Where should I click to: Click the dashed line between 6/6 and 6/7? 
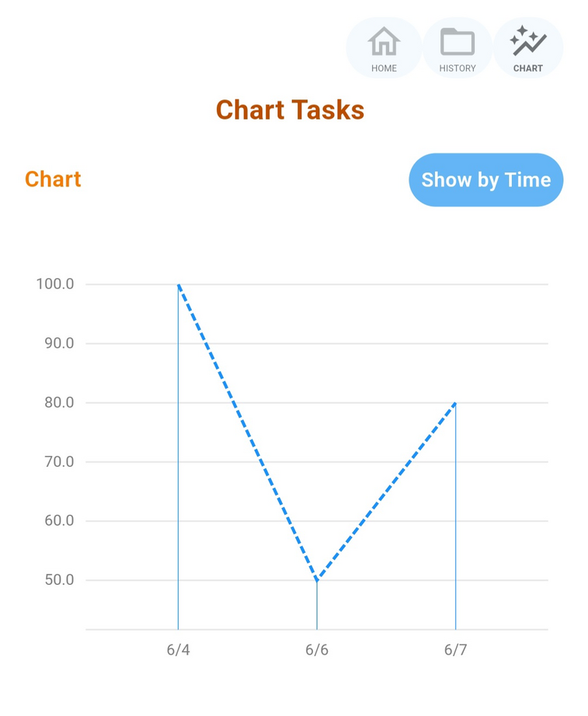(x=387, y=492)
